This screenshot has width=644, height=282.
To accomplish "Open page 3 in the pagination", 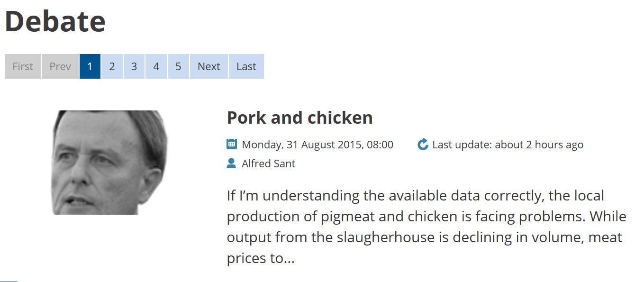I will (134, 66).
